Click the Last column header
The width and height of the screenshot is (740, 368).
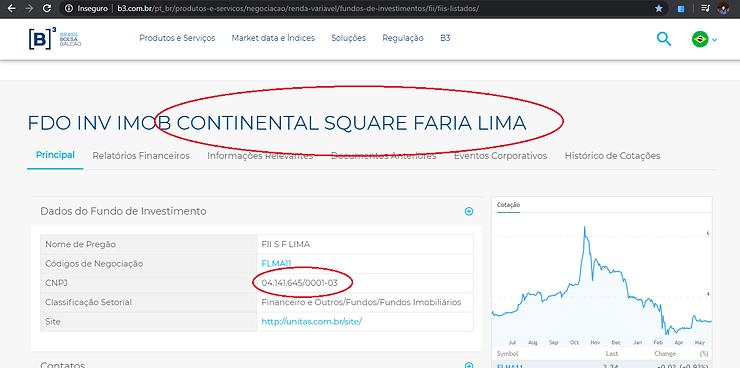tap(612, 354)
